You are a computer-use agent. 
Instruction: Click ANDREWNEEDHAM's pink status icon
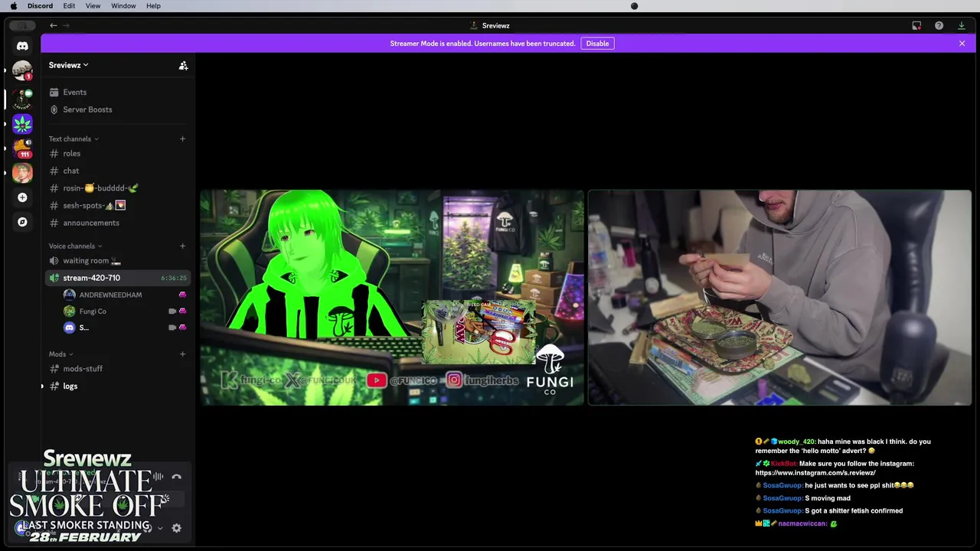(182, 295)
